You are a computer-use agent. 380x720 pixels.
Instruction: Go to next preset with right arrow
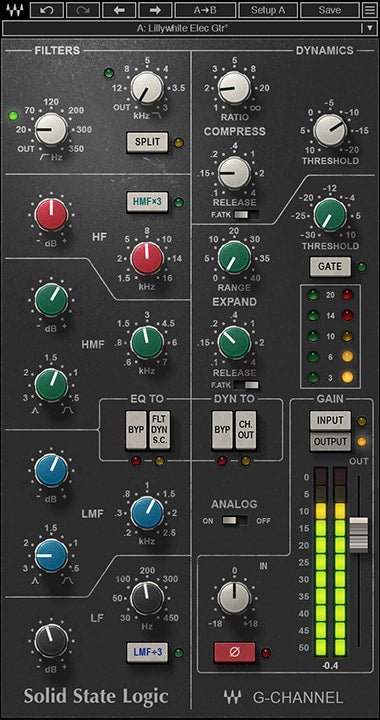155,10
